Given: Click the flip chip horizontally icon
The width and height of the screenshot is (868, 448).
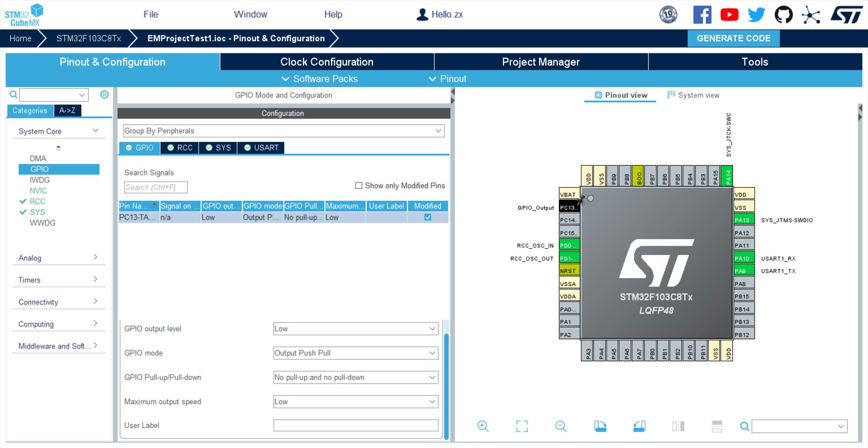Looking at the screenshot, I should coord(678,426).
